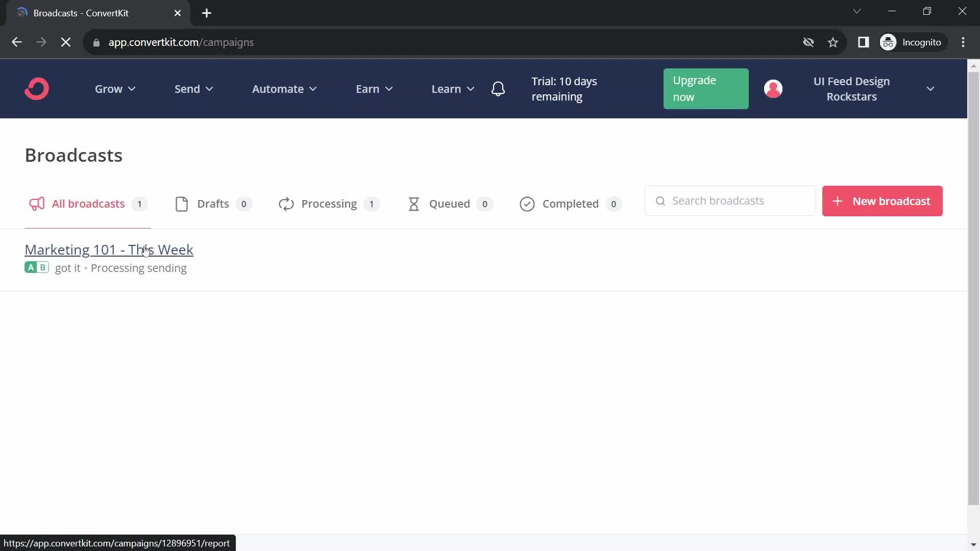The width and height of the screenshot is (980, 551).
Task: Click the New broadcast button
Action: (x=883, y=201)
